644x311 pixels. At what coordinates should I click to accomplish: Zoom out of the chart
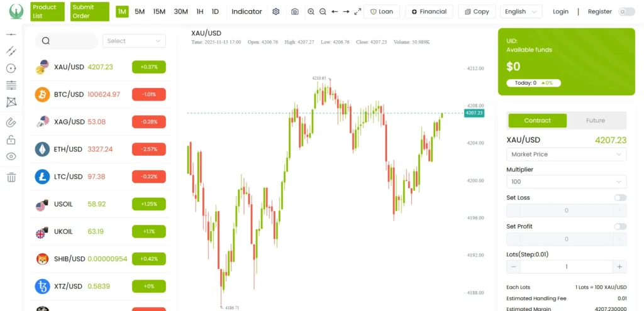pyautogui.click(x=323, y=12)
